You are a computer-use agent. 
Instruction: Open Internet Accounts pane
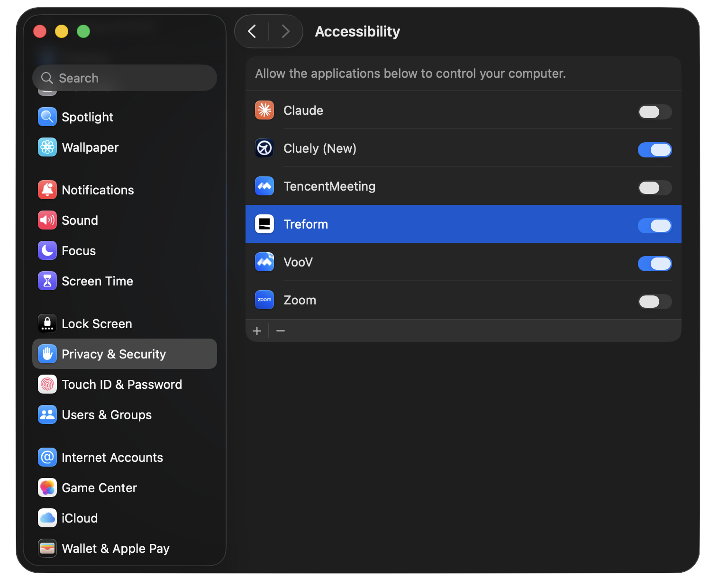tap(125, 458)
